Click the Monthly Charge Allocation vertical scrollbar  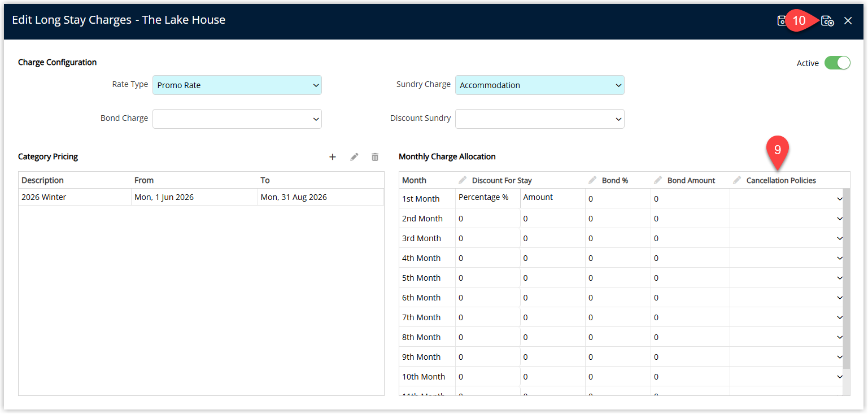coord(846,280)
